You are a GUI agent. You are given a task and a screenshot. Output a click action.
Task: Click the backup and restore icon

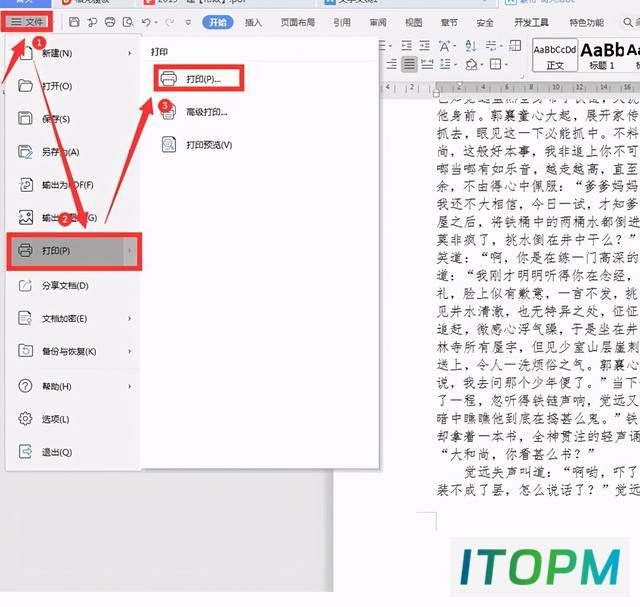(25, 351)
